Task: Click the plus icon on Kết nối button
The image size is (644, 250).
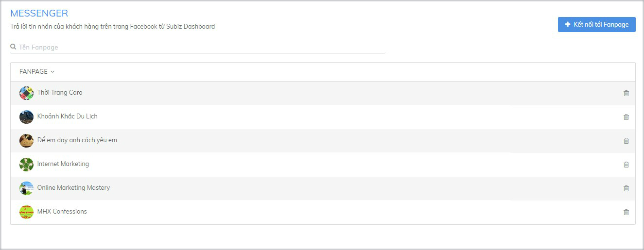Action: tap(568, 25)
